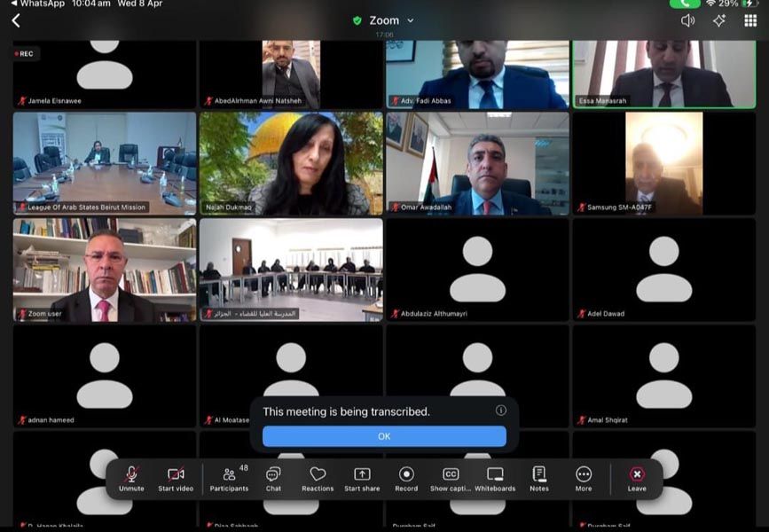
Task: Open the Chat panel
Action: pyautogui.click(x=273, y=479)
